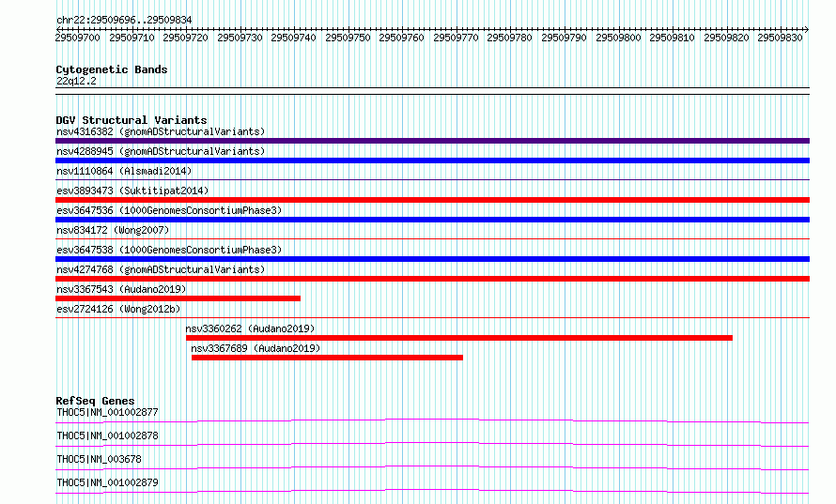Click the short red nsv3367543 bar
The width and height of the screenshot is (836, 504).
coord(178,298)
